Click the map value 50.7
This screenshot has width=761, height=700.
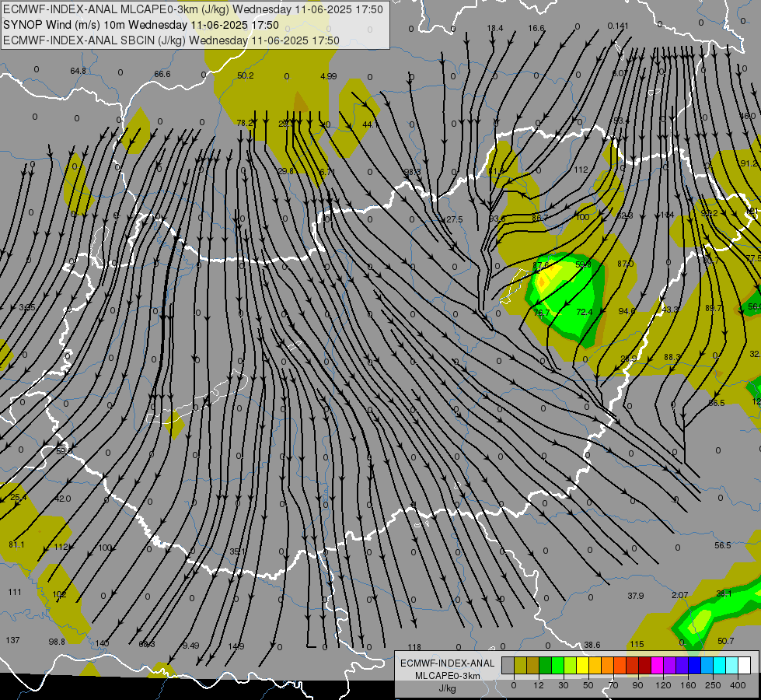tap(725, 641)
